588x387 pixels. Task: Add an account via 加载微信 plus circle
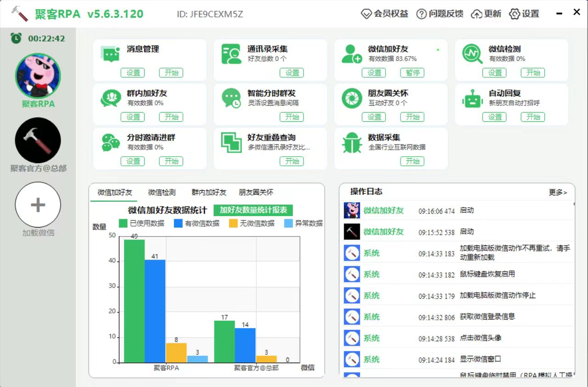pos(38,205)
